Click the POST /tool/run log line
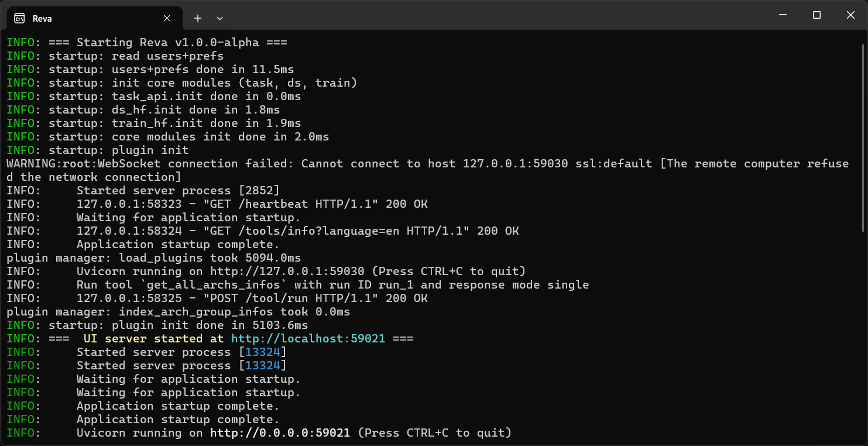868x446 pixels. (217, 299)
